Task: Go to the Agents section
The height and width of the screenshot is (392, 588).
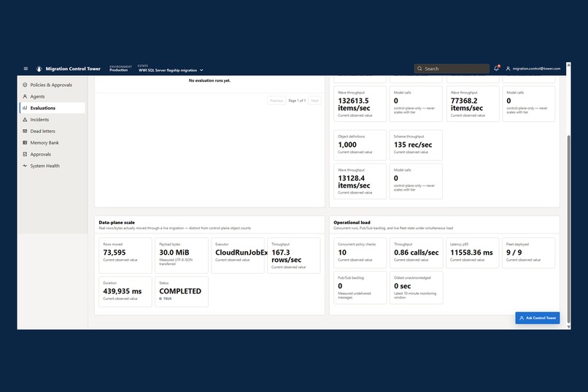Action: point(53,96)
